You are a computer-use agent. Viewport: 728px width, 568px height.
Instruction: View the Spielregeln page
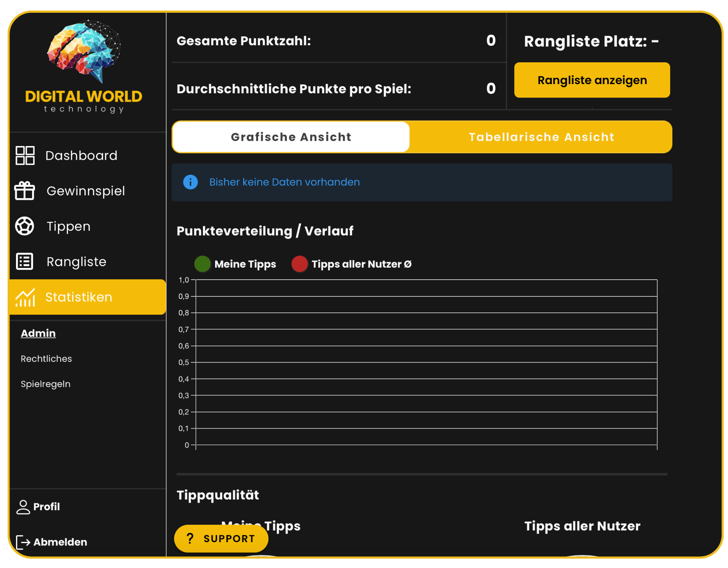[45, 383]
